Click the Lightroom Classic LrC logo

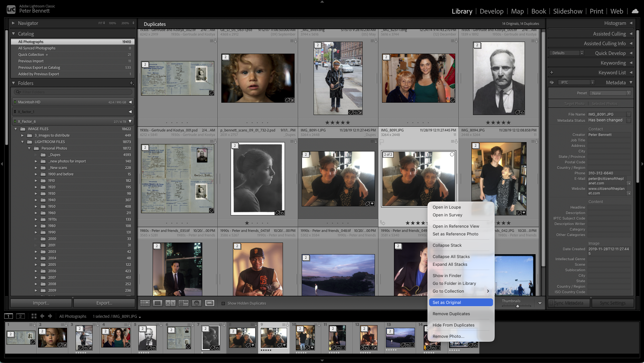pyautogui.click(x=11, y=9)
